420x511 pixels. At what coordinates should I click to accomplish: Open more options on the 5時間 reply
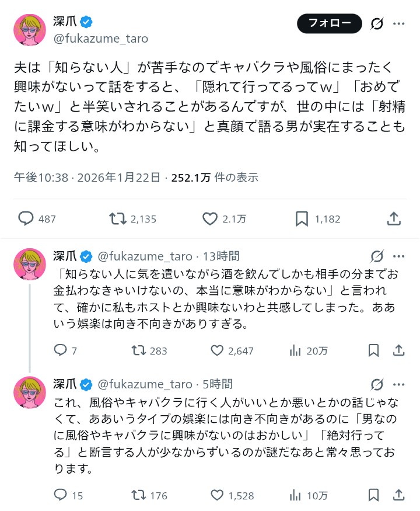[399, 384]
